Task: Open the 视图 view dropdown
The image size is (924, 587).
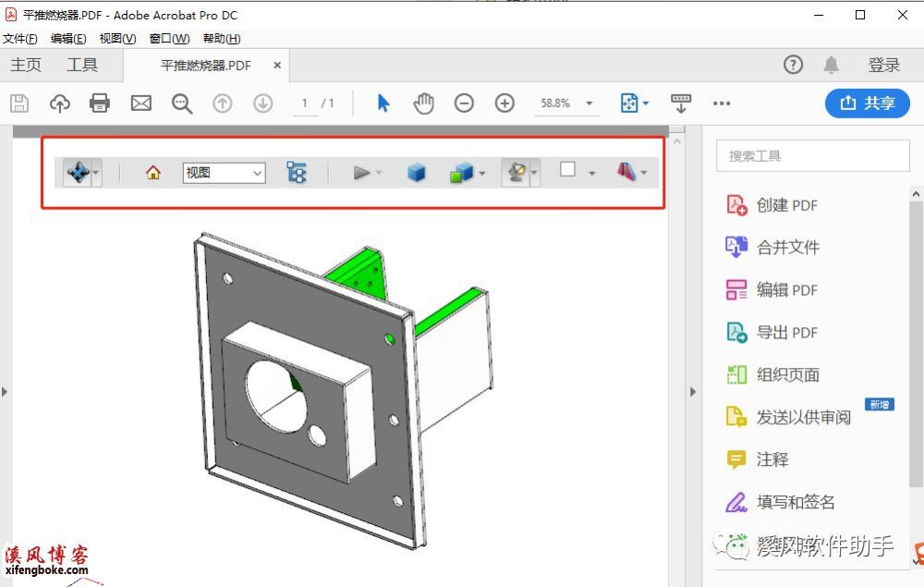Action: [223, 172]
